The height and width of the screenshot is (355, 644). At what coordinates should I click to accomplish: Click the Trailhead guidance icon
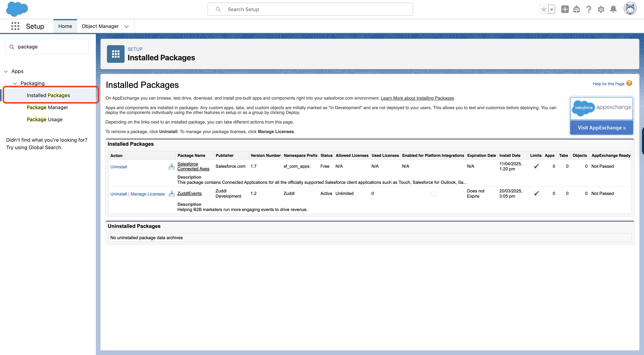pos(577,10)
